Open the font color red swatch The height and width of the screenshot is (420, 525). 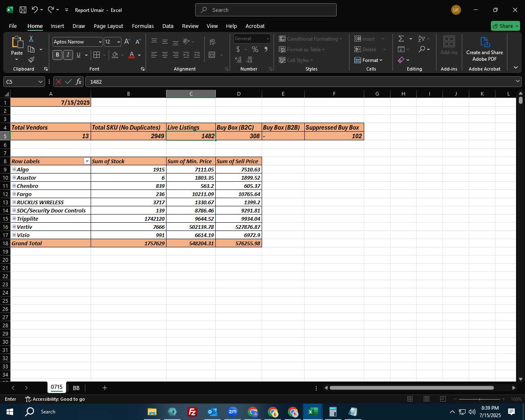tap(132, 55)
